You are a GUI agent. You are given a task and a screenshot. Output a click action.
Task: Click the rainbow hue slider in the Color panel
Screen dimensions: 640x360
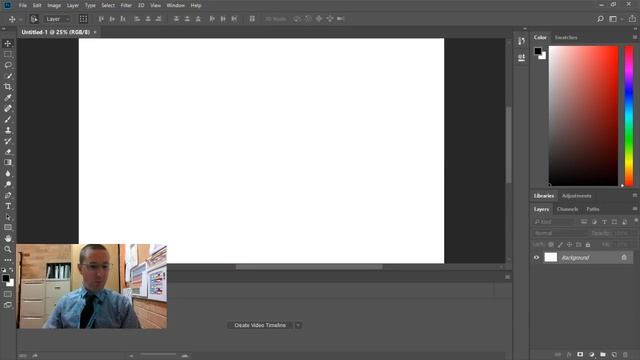tap(629, 116)
